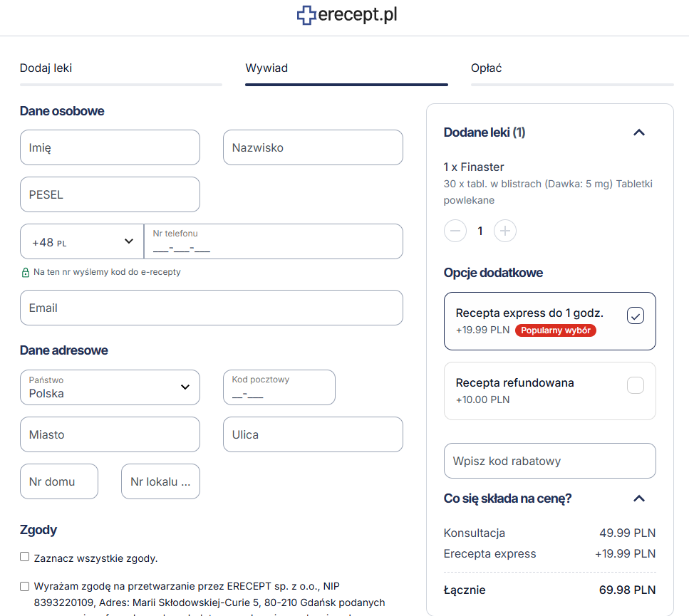The height and width of the screenshot is (616, 689).
Task: Uncheck Recepta express do 1 godz. checkbox
Action: click(636, 315)
